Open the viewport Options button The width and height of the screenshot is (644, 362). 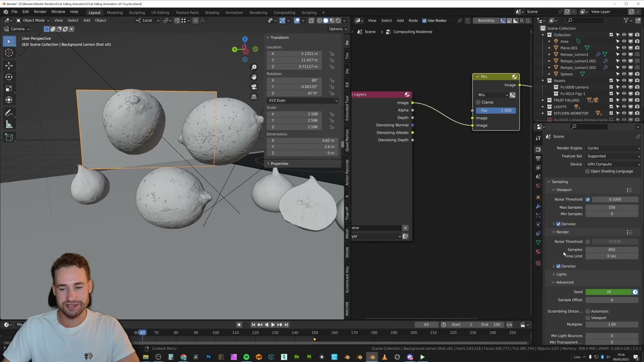point(338,29)
